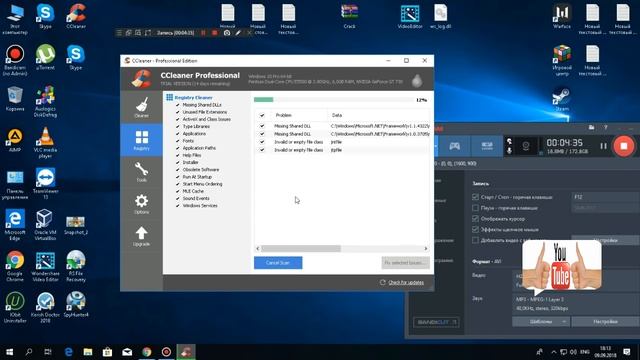The image size is (640, 360).
Task: Open the Action Center notification icon
Action: 627,351
